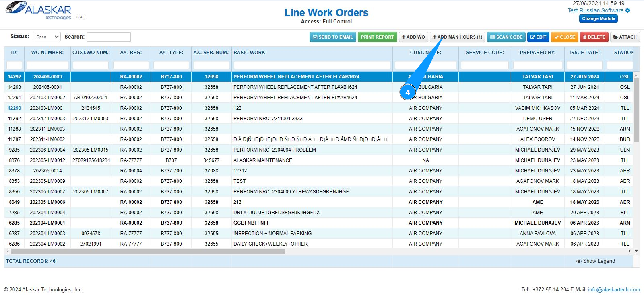
Task: Sort by the A/C Type column header
Action: pyautogui.click(x=171, y=53)
